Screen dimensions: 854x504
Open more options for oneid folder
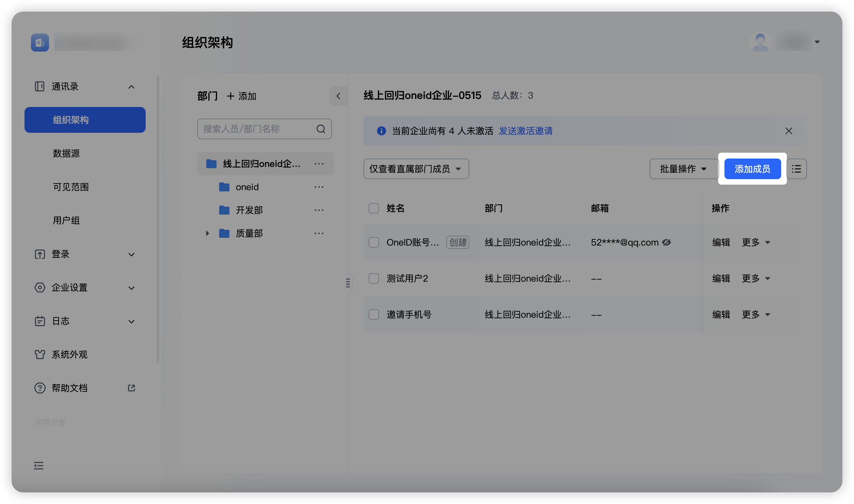pos(319,187)
